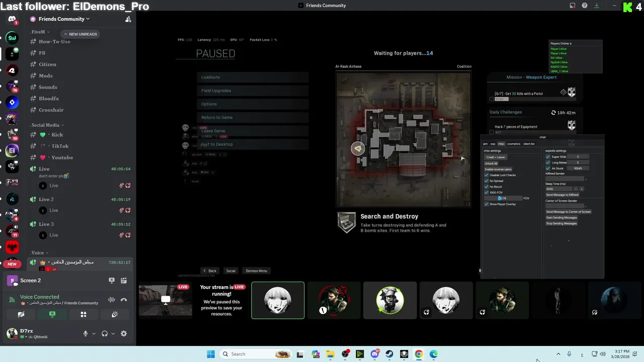
Task: Open Discord direct messages home icon
Action: pos(12,19)
